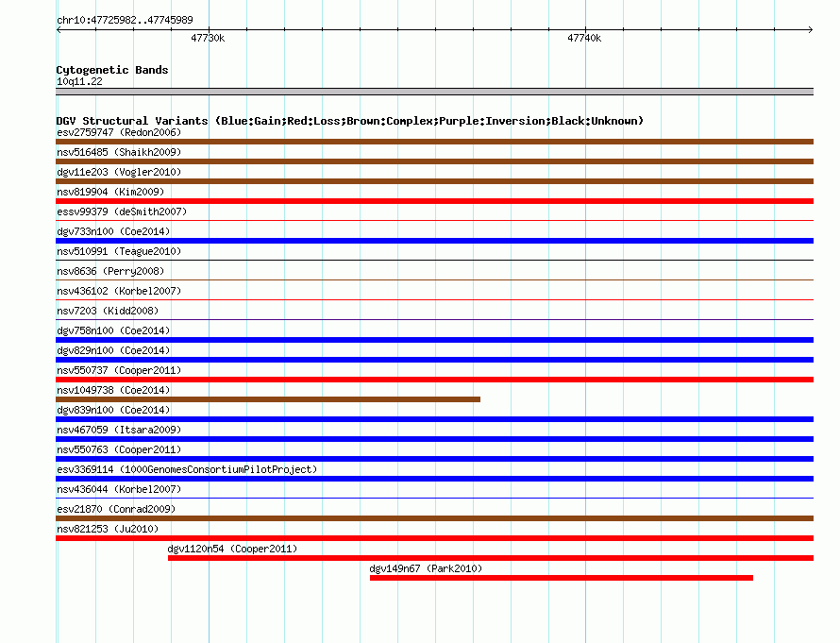Click the esv21870 (Conrad2009) label
Screen dimensions: 840x643
(116, 509)
